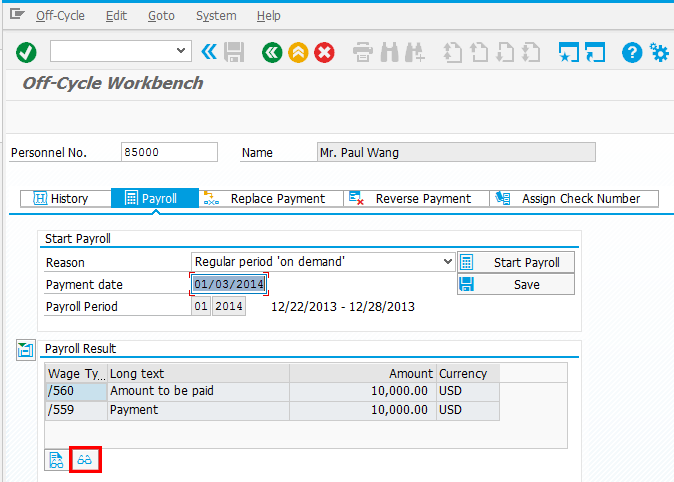Open Help with the question mark icon
This screenshot has height=482, width=674.
631,51
